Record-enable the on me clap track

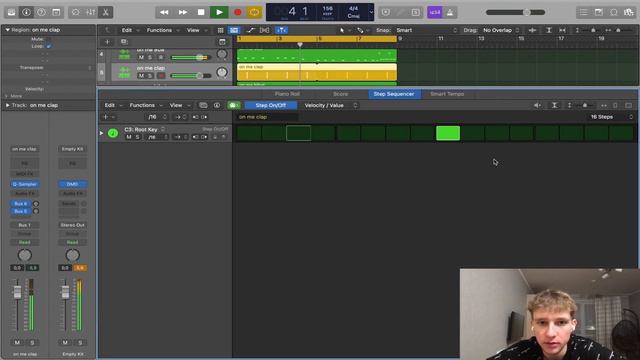tap(161, 76)
